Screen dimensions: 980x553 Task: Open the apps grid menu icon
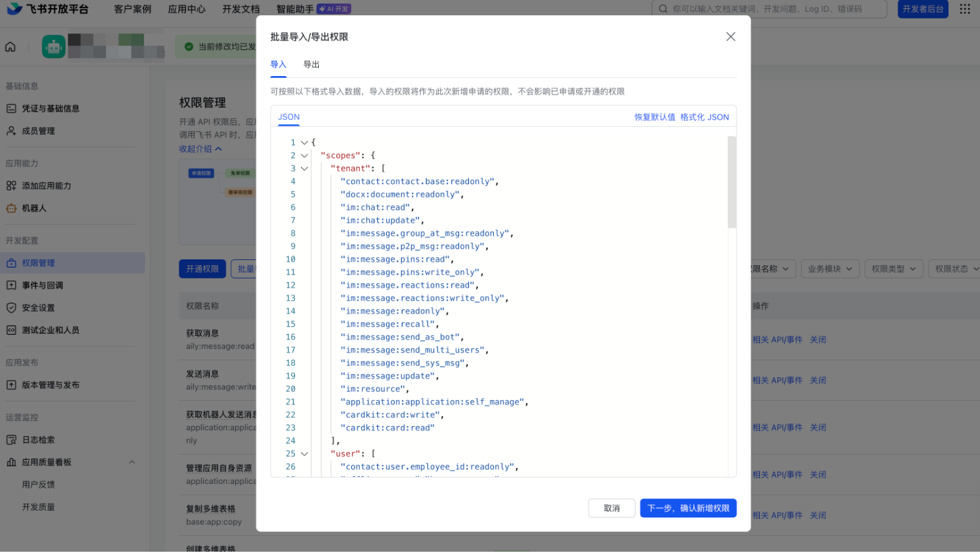point(965,9)
